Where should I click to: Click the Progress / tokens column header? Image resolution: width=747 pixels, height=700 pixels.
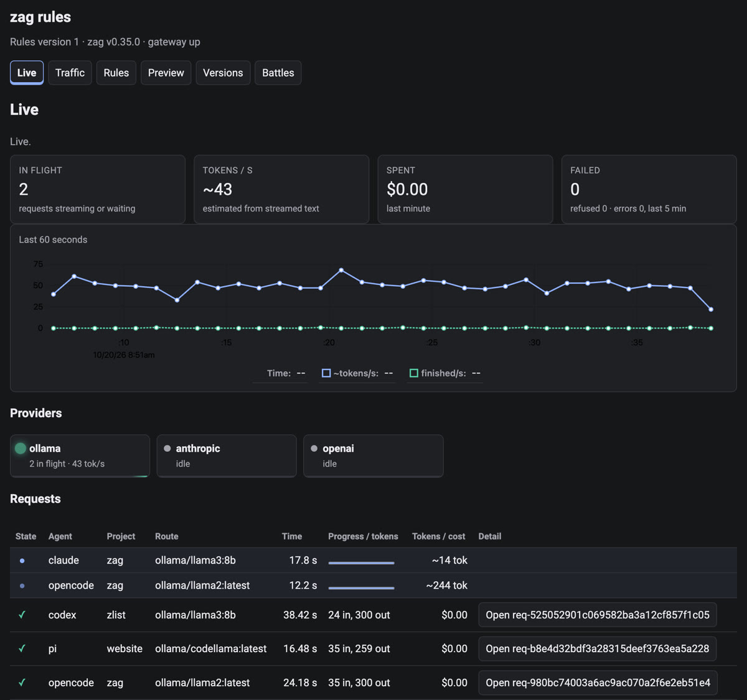tap(363, 536)
